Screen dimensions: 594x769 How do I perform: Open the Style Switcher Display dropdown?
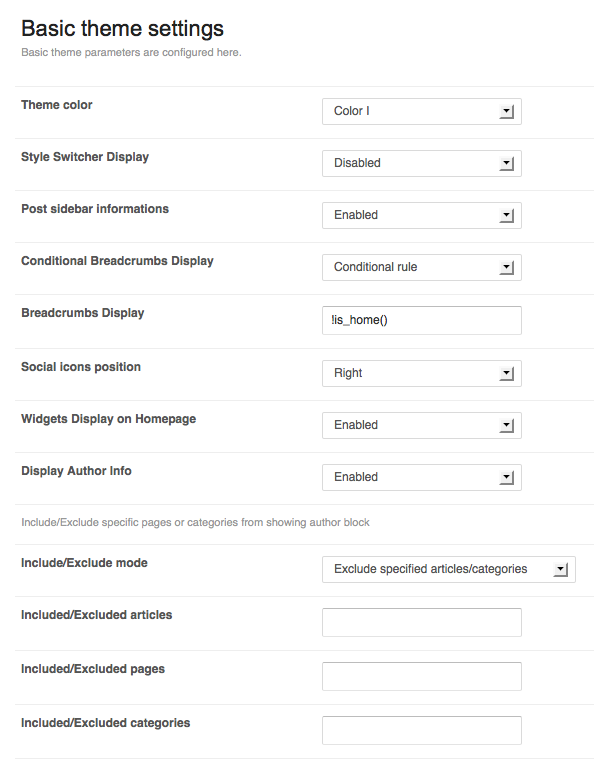421,163
